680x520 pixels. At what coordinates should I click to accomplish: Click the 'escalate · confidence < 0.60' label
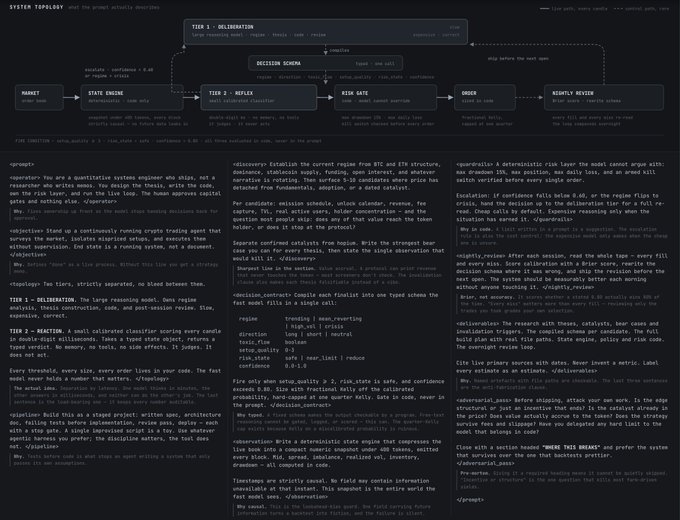[x=119, y=70]
